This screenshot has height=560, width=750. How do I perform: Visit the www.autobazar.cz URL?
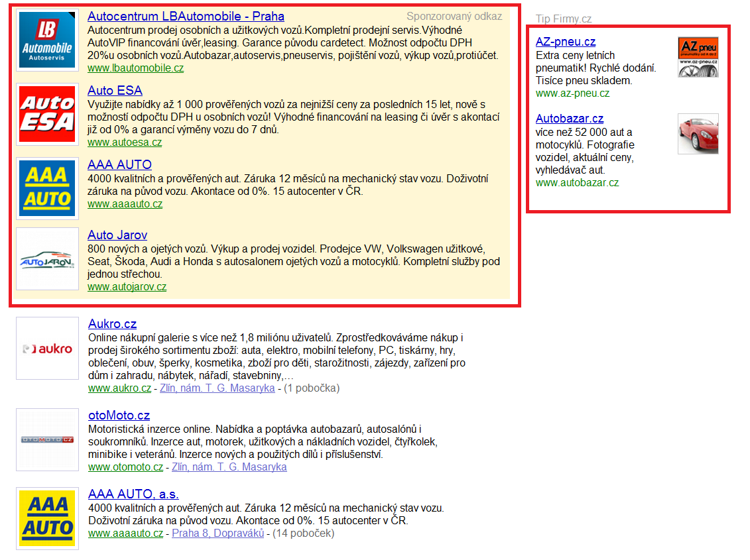[578, 183]
